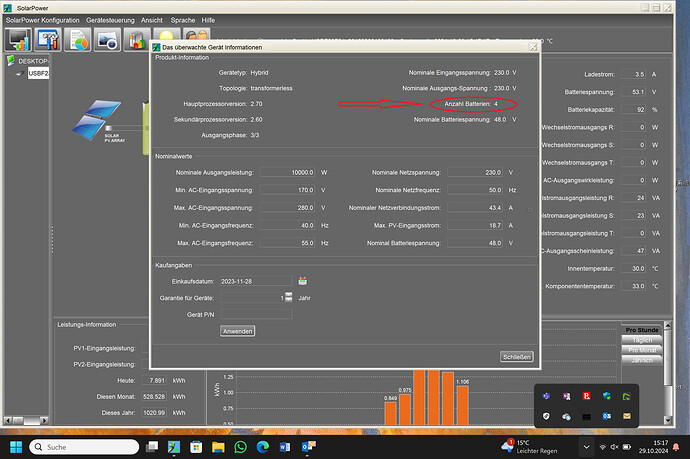Open the notification bell in taskbar
Image resolution: width=690 pixels, height=459 pixels.
(676, 447)
